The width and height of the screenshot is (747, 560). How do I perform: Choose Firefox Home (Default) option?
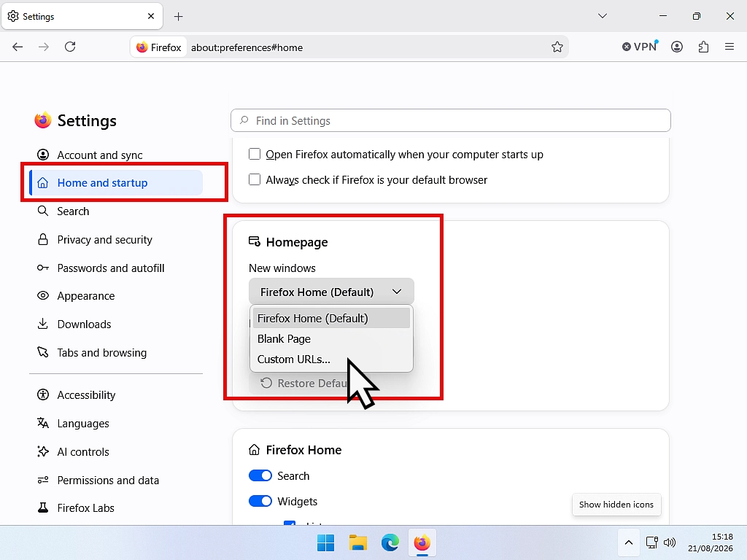click(331, 318)
